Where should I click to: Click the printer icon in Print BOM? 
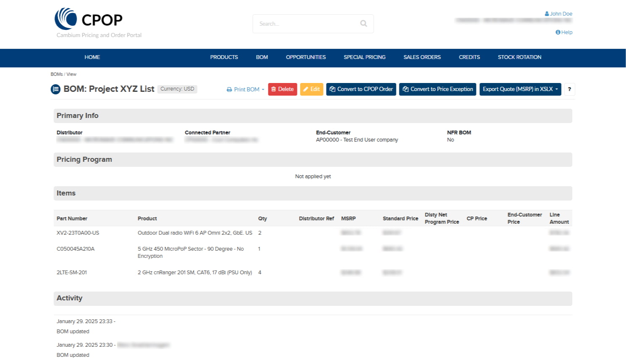click(x=229, y=90)
